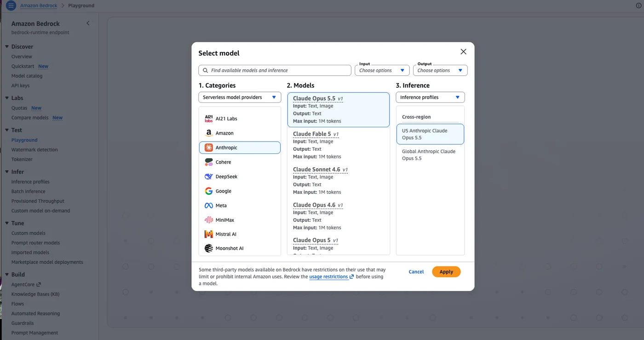Open the Input filter dropdown
The image size is (644, 340).
click(x=382, y=70)
